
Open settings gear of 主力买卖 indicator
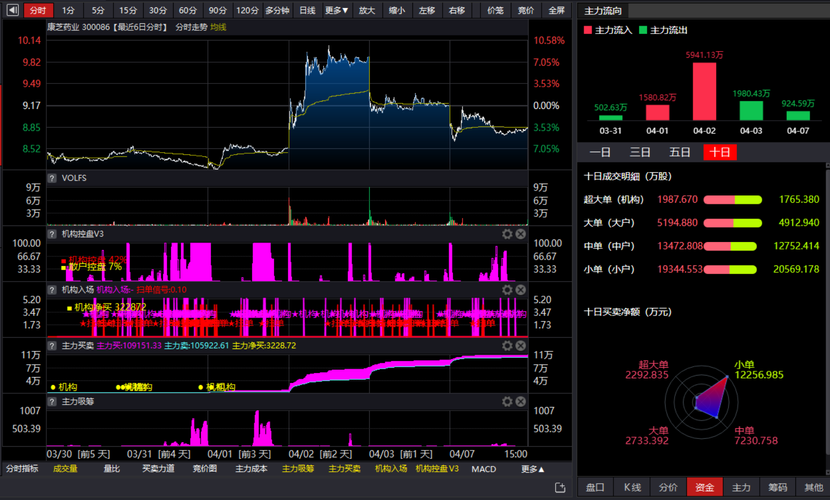click(x=507, y=346)
